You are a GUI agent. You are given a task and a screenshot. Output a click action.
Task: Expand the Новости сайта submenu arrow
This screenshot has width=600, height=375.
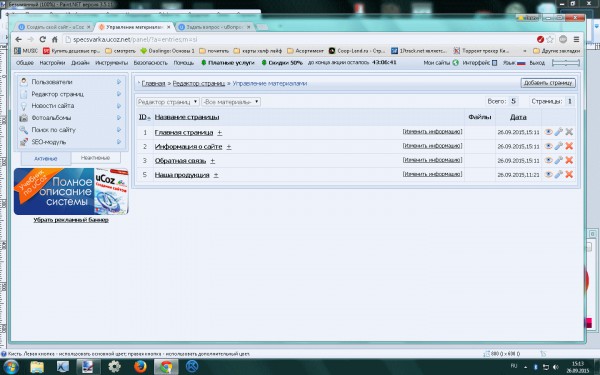tap(119, 106)
